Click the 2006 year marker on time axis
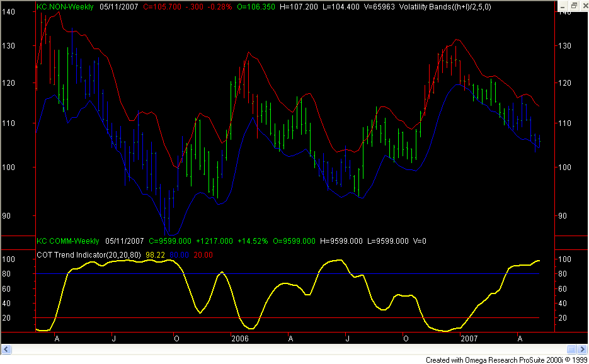The image size is (589, 364). tap(240, 338)
